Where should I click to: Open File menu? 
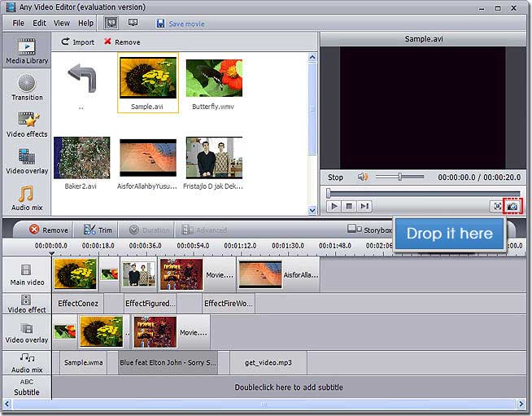[x=19, y=23]
